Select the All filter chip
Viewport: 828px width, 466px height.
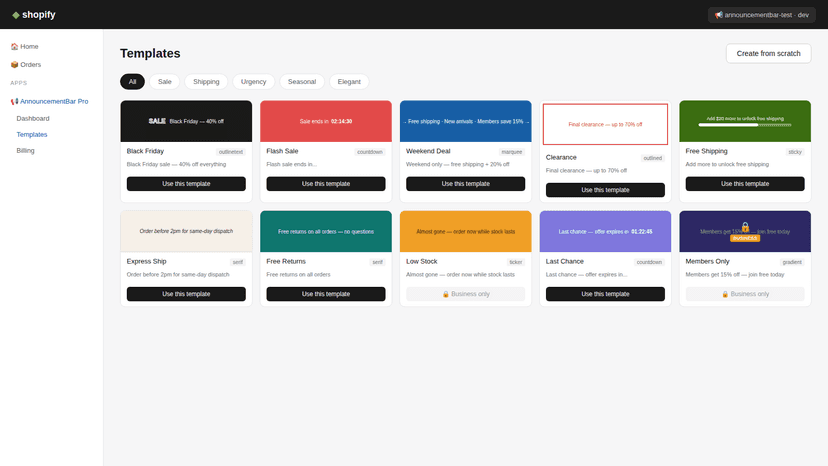pyautogui.click(x=133, y=81)
